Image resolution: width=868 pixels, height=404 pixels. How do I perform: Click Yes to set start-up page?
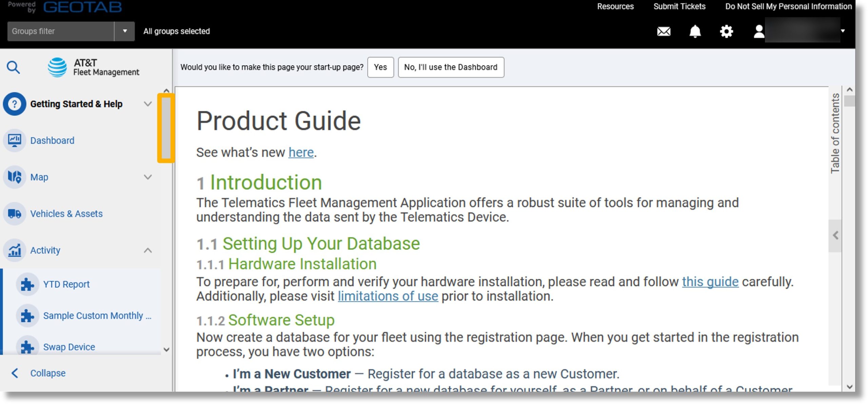pos(380,67)
